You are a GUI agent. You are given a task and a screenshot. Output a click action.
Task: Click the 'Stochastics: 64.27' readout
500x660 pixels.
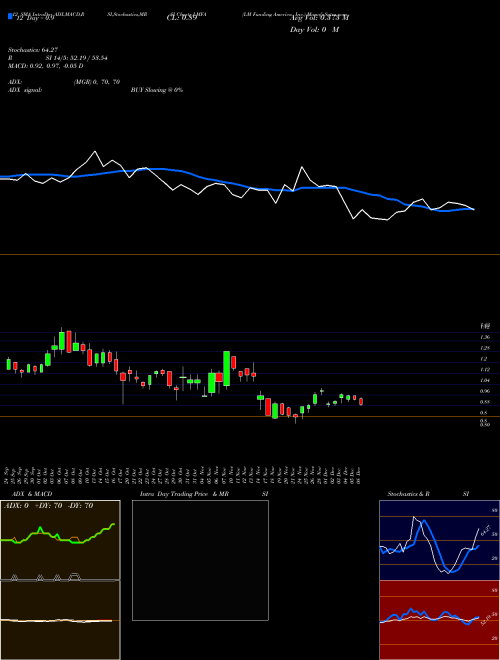pos(33,50)
